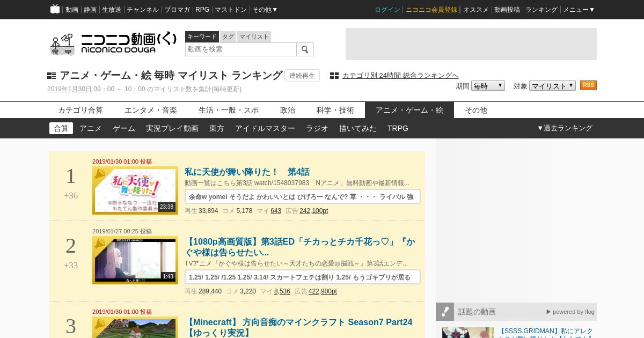The image size is (644, 338).
Task: Open RPG top bar link
Action: [202, 10]
